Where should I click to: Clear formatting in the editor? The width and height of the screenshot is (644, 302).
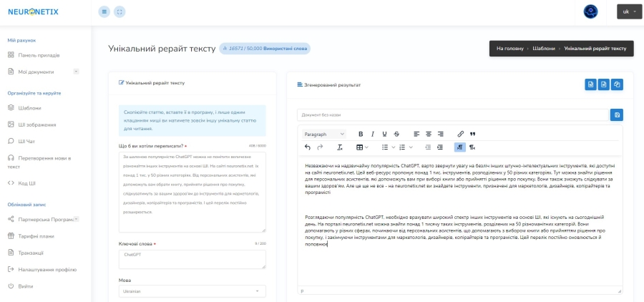coord(340,147)
